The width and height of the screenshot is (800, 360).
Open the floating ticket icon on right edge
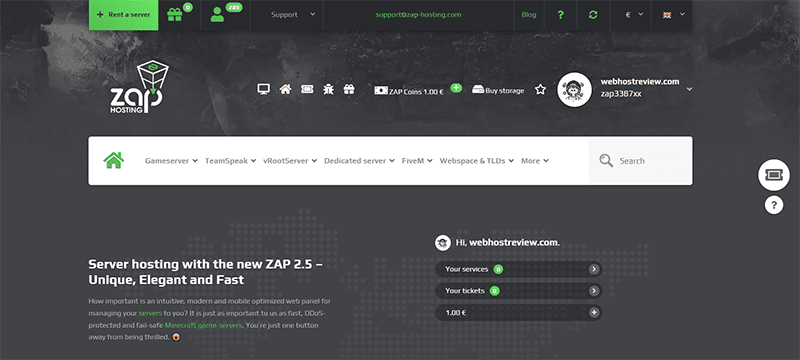773,175
